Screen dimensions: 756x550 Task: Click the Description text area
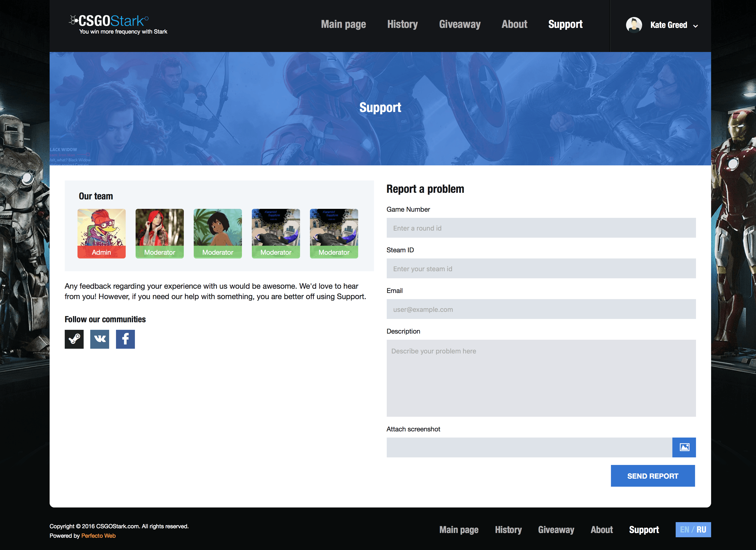[541, 378]
